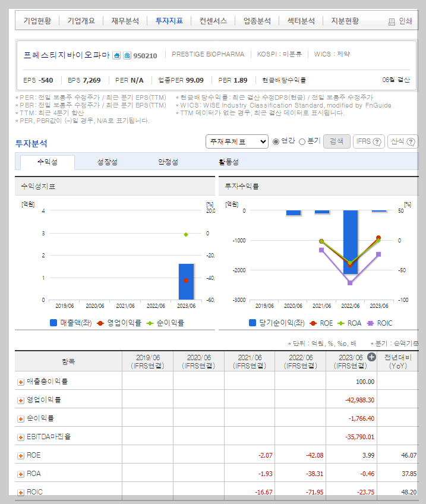Click the phone icon before 950210
426x504 pixels.
click(x=127, y=55)
